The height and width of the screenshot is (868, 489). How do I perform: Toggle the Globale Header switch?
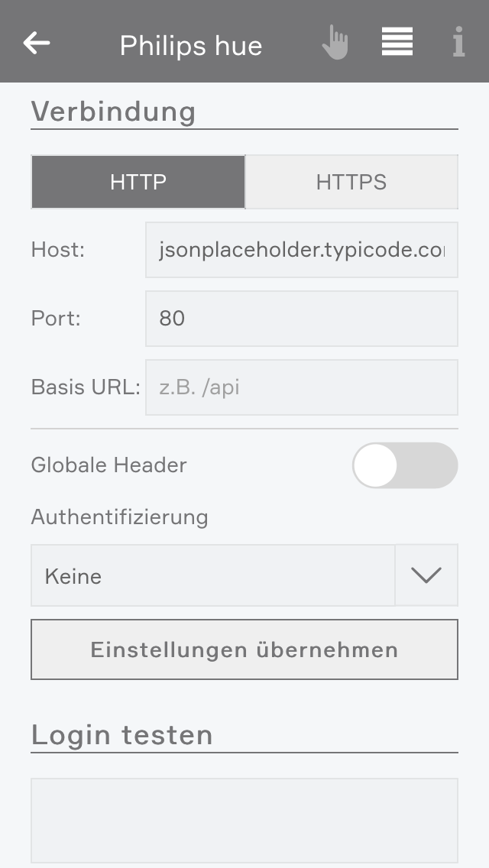(405, 465)
